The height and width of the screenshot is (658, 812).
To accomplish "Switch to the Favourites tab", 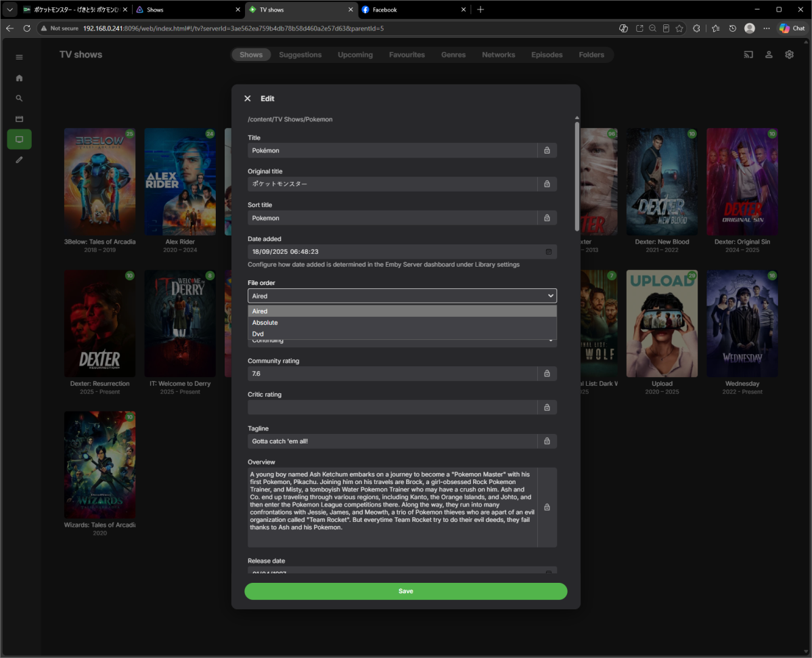I will tap(407, 55).
